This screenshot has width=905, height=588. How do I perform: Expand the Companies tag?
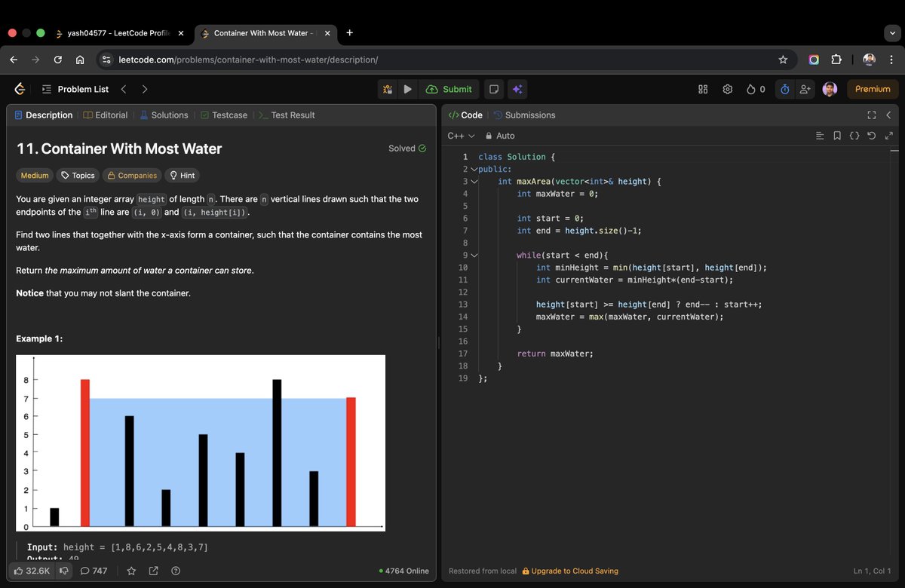pos(132,176)
